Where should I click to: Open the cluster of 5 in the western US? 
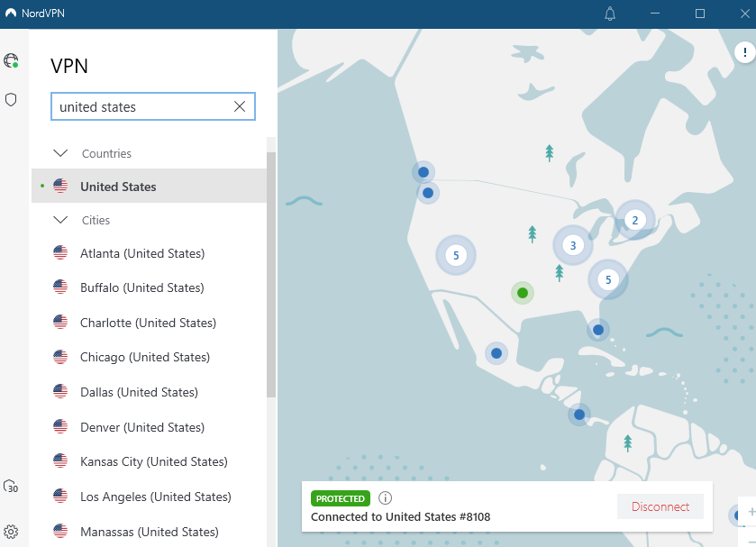pos(456,255)
